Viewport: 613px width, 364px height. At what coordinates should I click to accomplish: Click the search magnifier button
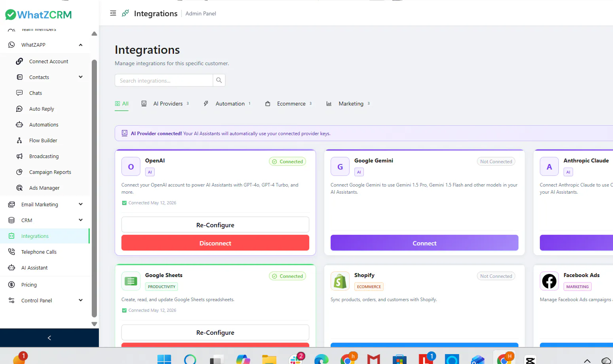tap(219, 80)
